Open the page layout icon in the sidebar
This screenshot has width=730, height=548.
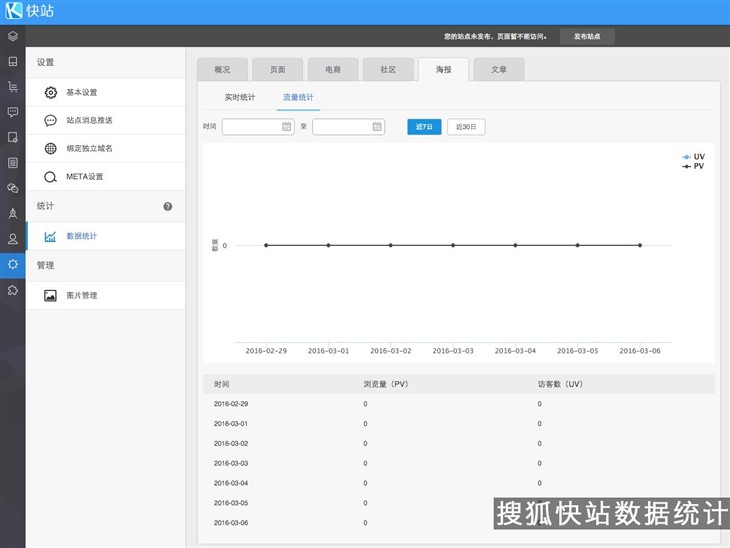point(13,61)
